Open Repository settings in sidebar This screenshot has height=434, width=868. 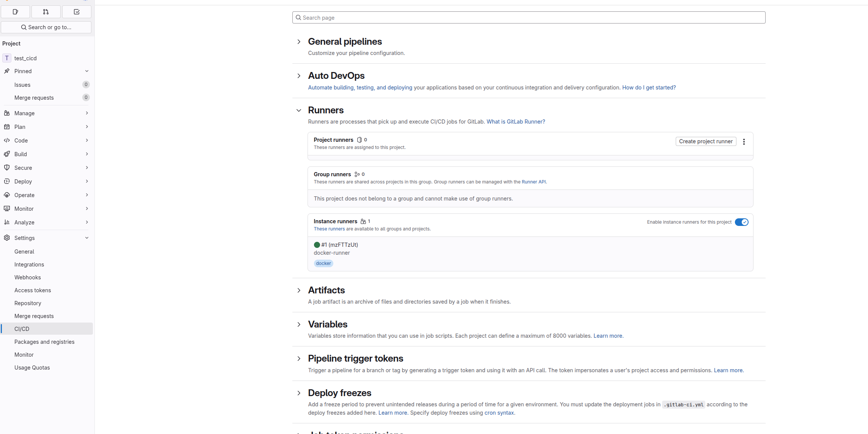click(28, 303)
